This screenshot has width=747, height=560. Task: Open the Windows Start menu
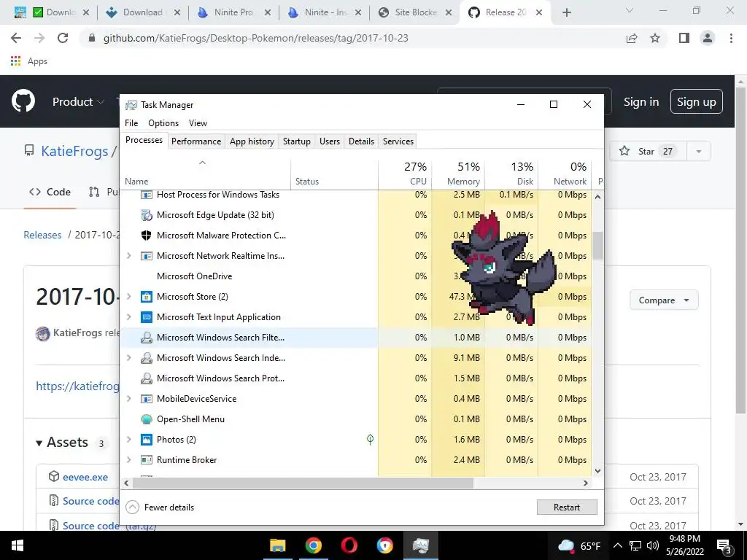point(18,545)
